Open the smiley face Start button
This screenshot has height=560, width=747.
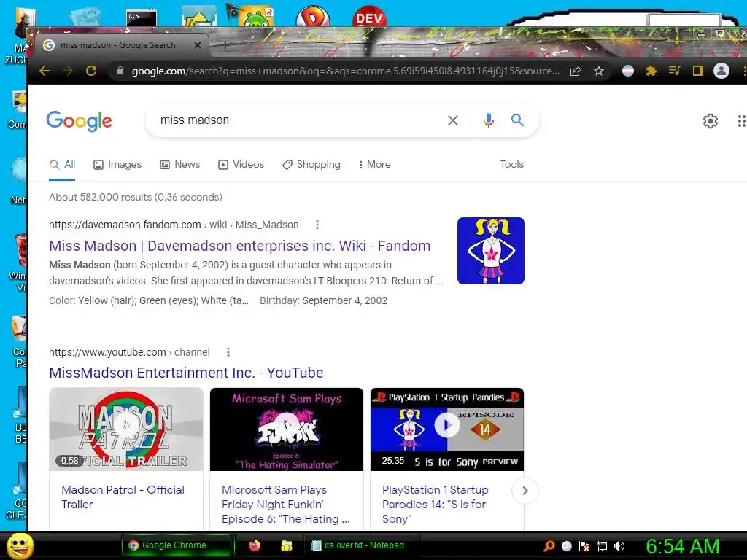coord(20,545)
